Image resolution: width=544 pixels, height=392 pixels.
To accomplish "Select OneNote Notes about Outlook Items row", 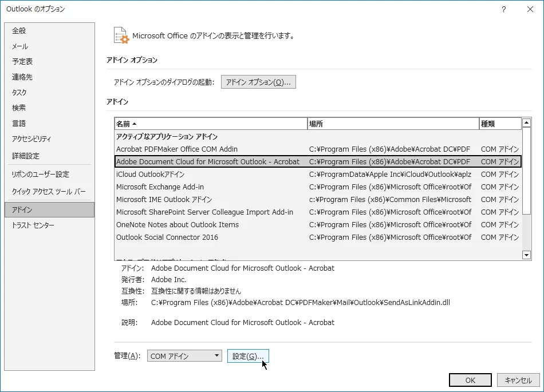I will tap(318, 224).
